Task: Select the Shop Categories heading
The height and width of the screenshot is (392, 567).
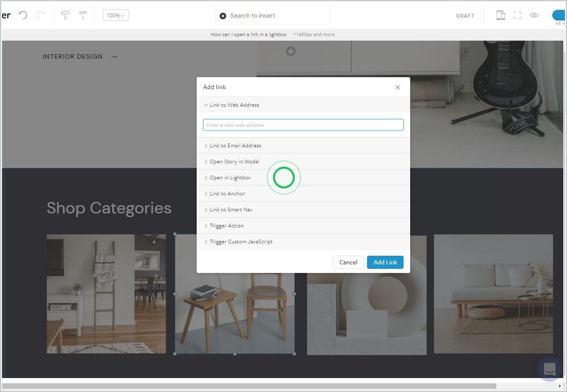Action: click(x=109, y=208)
